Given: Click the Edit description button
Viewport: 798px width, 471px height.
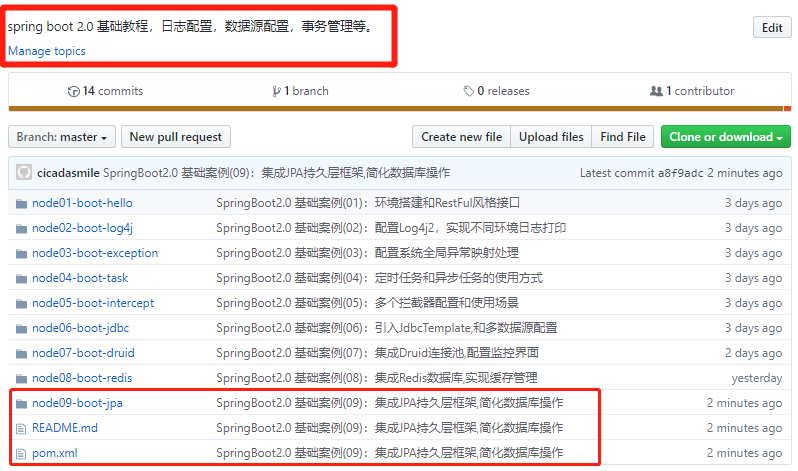Looking at the screenshot, I should coord(772,27).
